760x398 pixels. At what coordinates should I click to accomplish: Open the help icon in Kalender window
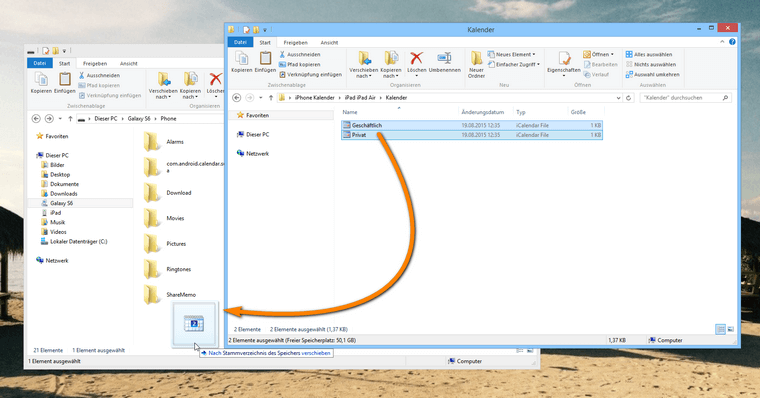coord(732,42)
